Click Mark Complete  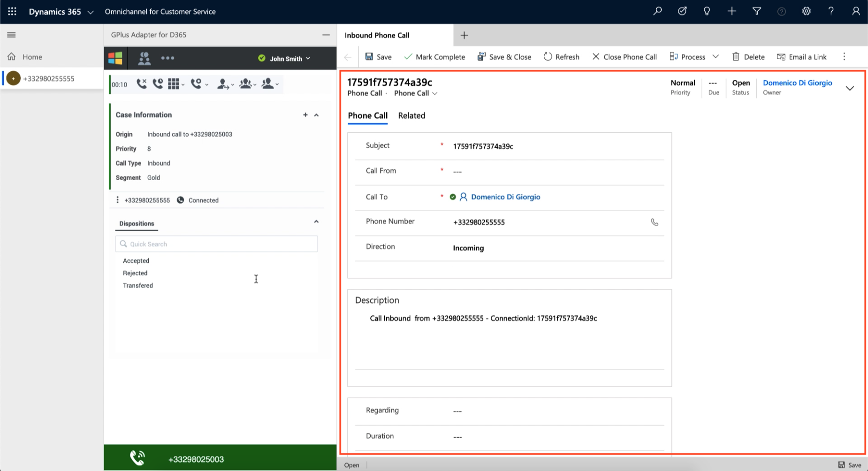(434, 57)
